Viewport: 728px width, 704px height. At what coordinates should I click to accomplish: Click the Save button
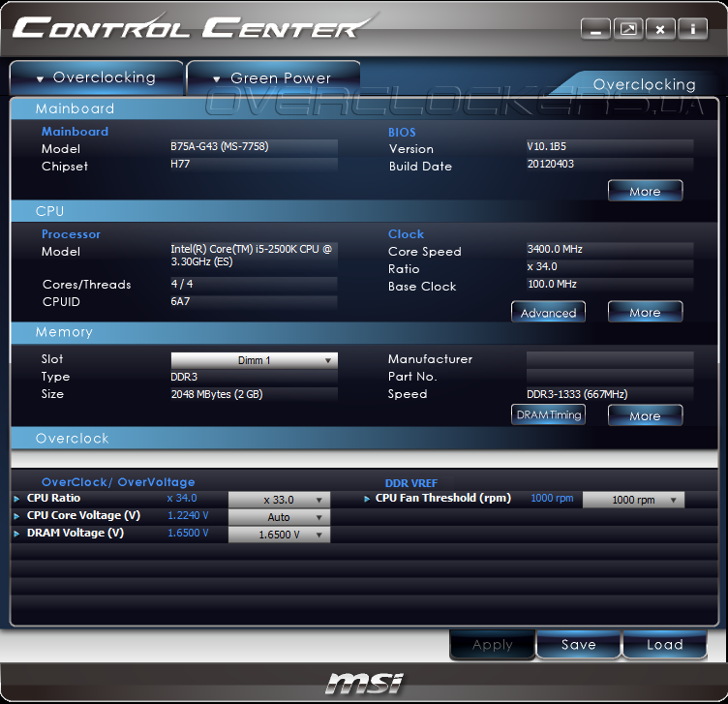click(x=579, y=645)
